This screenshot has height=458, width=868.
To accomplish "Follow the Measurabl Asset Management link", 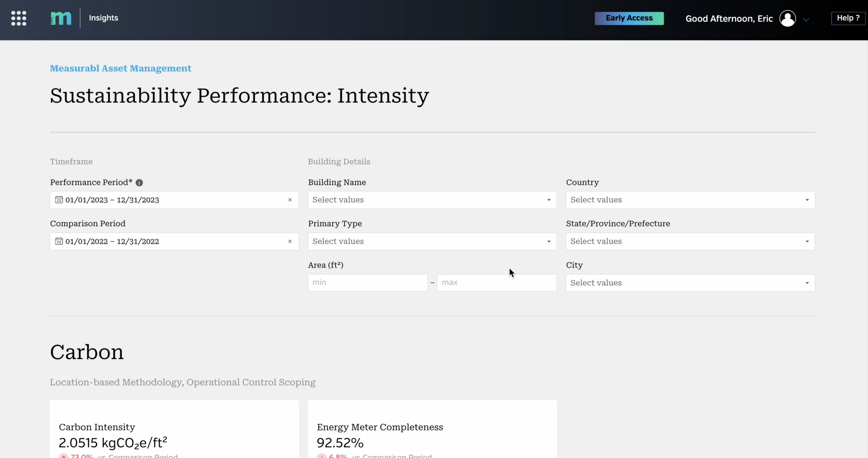I will pyautogui.click(x=120, y=68).
